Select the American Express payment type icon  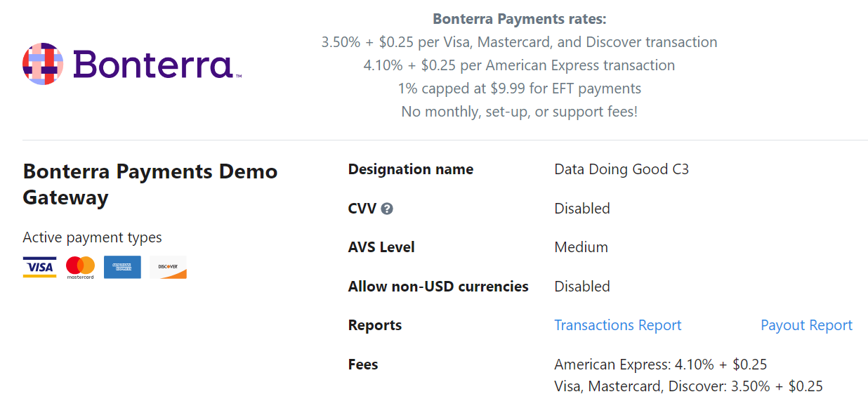click(x=122, y=267)
